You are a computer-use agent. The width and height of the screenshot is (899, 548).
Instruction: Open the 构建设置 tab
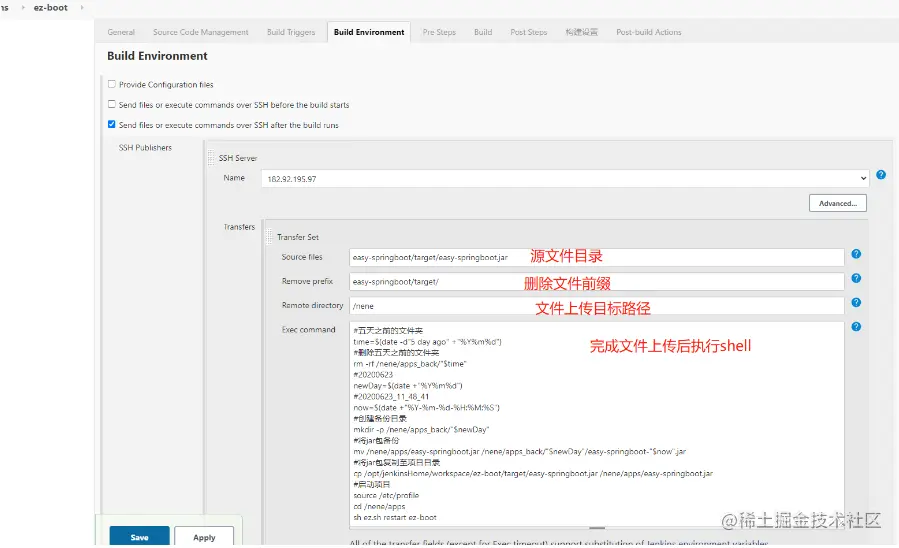581,32
